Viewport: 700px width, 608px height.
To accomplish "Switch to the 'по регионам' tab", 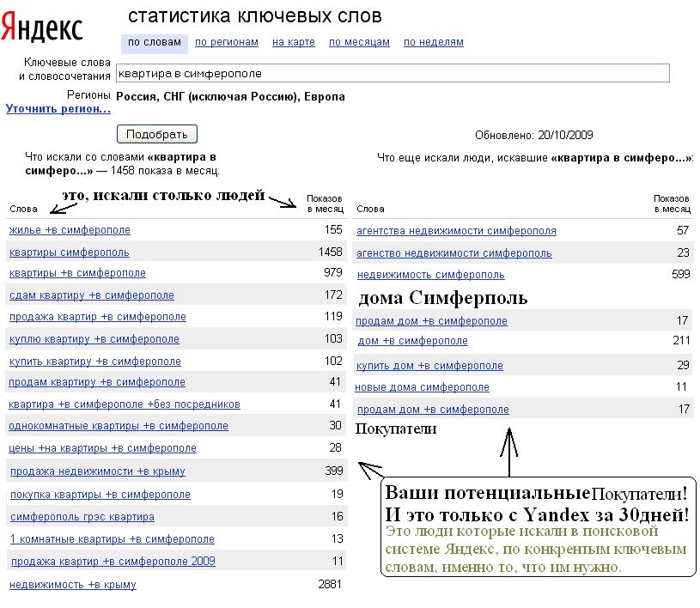I will (x=227, y=42).
